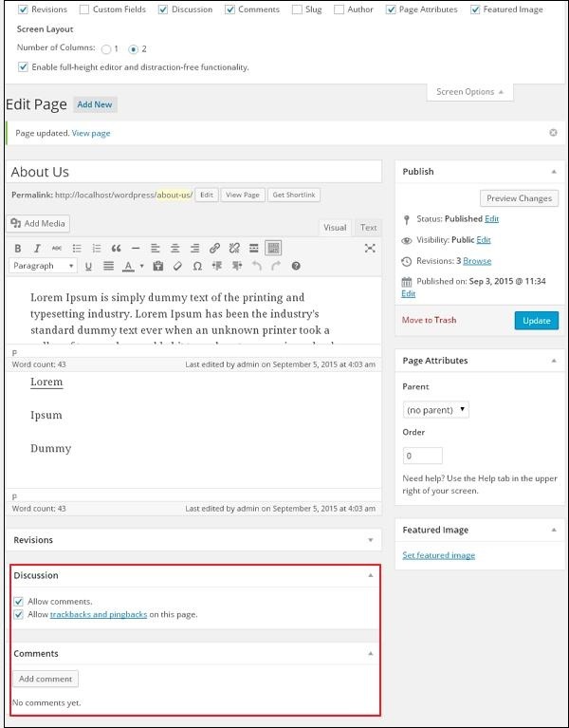Insert a blockquote
569x728 pixels.
pyautogui.click(x=116, y=248)
